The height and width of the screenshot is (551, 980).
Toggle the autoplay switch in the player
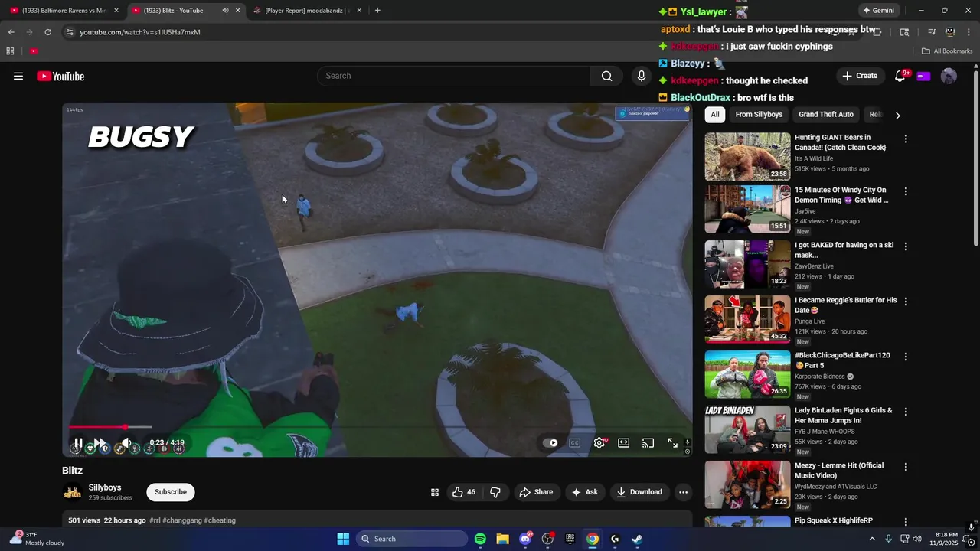click(x=550, y=443)
